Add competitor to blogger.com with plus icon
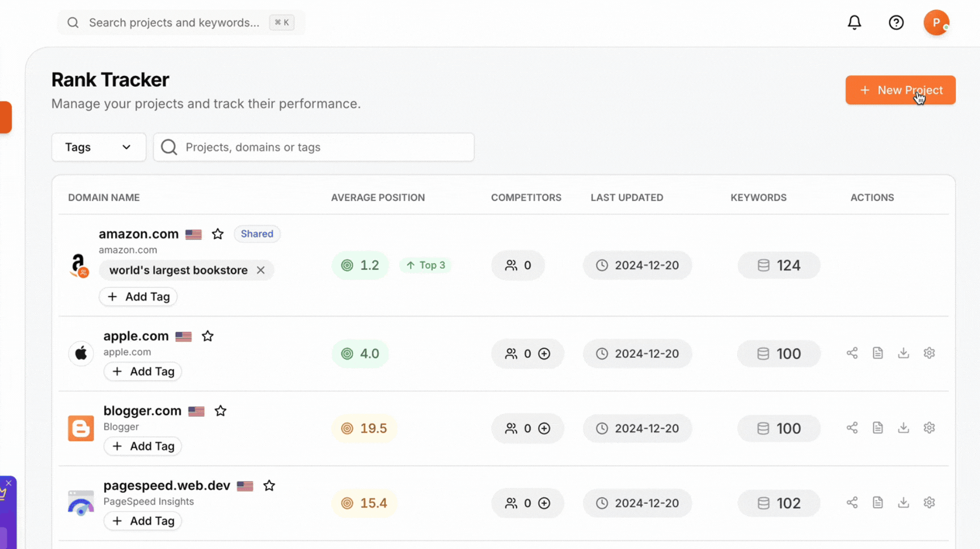Image resolution: width=980 pixels, height=549 pixels. 544,428
